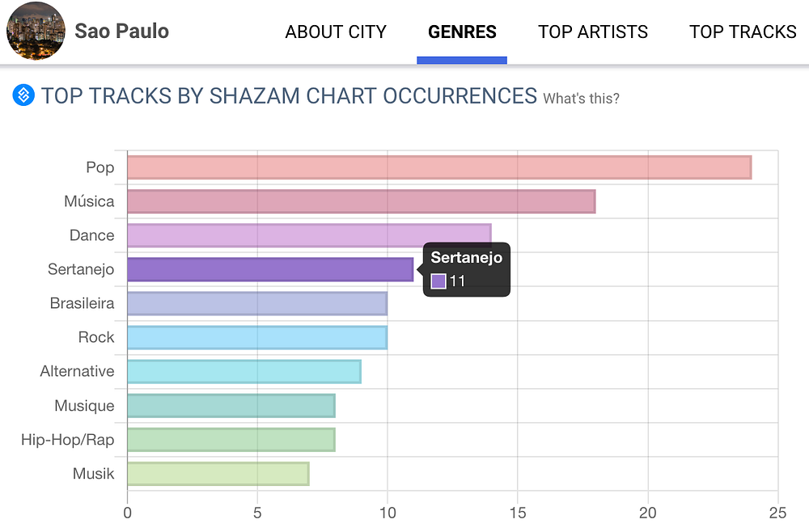Click the Rock bar in chart

pyautogui.click(x=257, y=337)
